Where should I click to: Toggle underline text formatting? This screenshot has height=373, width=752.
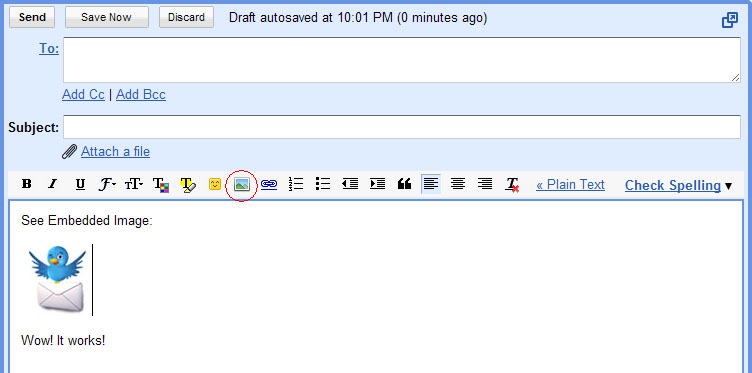(x=80, y=184)
